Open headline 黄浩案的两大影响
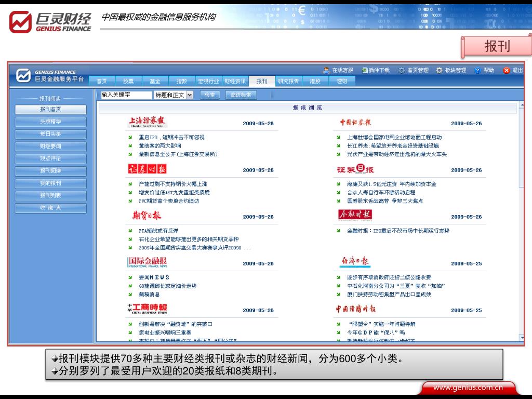Screen dimensions: 532x399 [x=160, y=146]
